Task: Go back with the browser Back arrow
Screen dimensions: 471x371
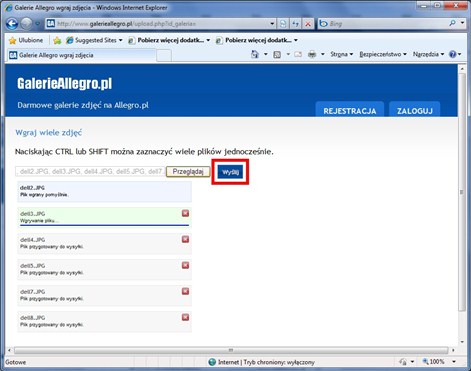Action: pos(12,24)
